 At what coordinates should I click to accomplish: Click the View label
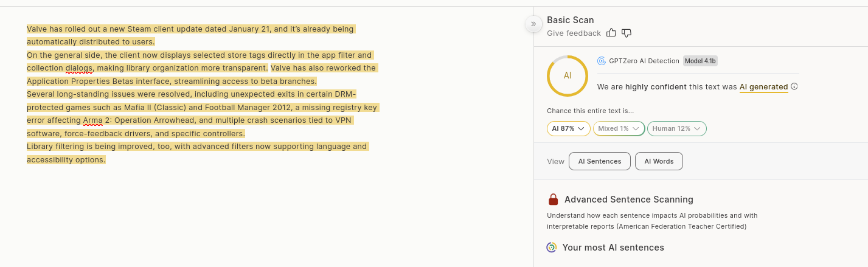(x=555, y=161)
